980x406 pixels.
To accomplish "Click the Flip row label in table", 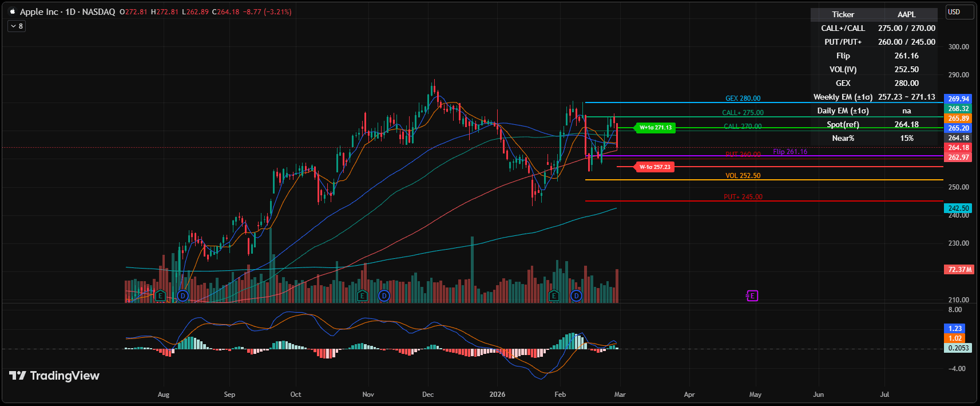I will click(x=843, y=56).
